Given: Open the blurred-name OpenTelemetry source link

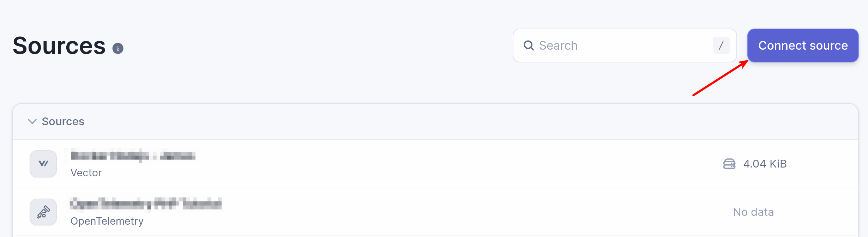Looking at the screenshot, I should 145,203.
